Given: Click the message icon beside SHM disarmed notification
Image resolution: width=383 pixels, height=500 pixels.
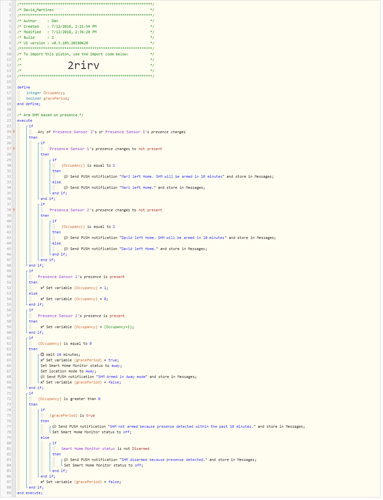Looking at the screenshot, I should [x=66, y=460].
